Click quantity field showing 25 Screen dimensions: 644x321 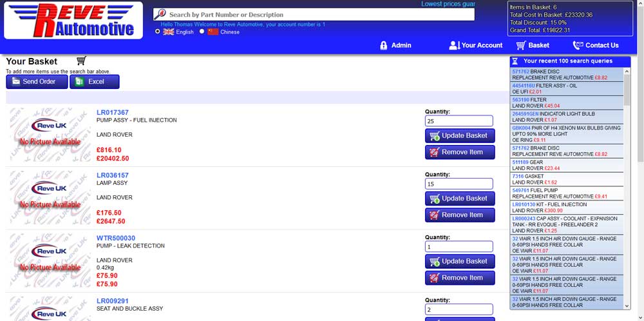point(459,121)
